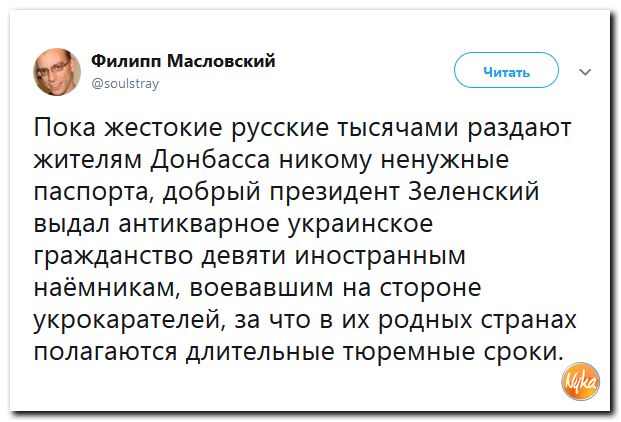Click the word гражданство in tweet
Screen dimensions: 621x422
pos(114,256)
